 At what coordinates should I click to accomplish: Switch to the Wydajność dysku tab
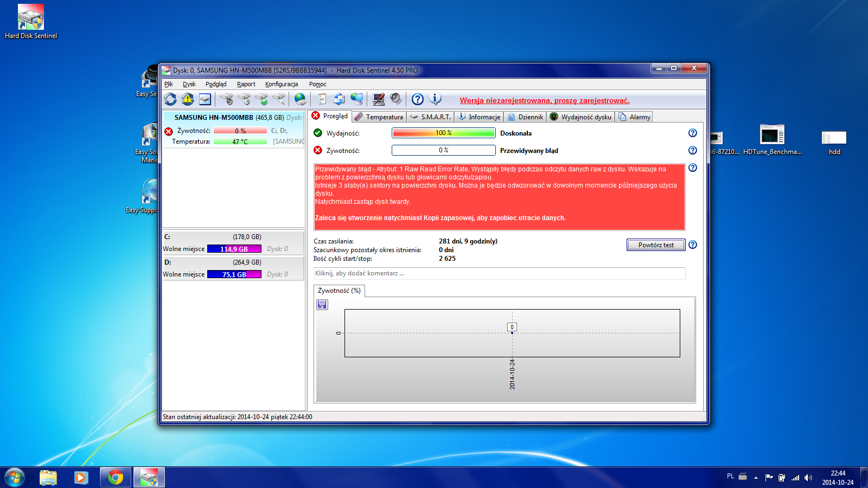pos(580,117)
